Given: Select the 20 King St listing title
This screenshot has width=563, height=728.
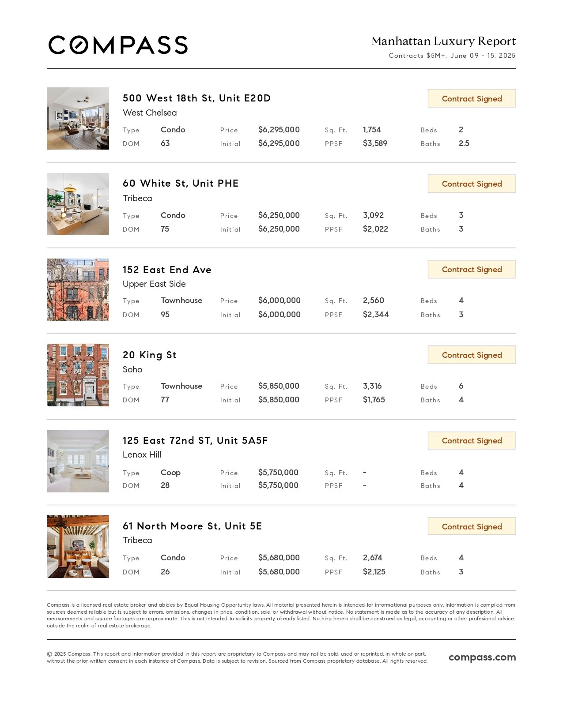Looking at the screenshot, I should tap(150, 355).
